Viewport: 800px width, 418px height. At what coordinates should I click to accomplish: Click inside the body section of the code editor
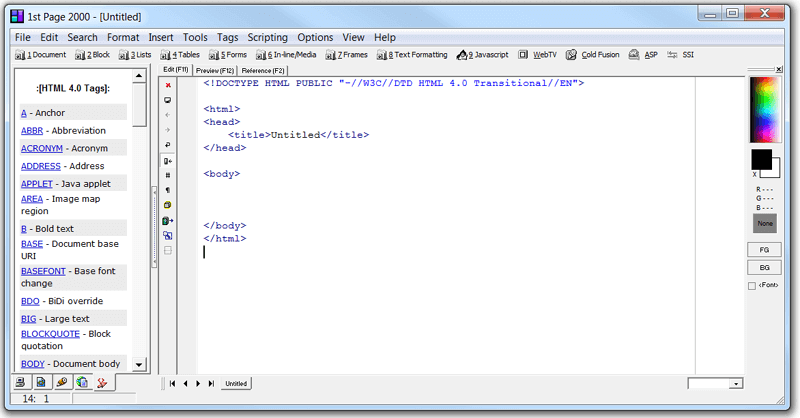[x=444, y=200]
